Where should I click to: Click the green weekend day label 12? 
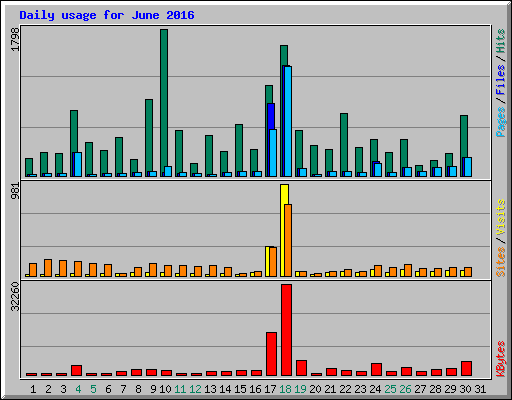[195, 389]
